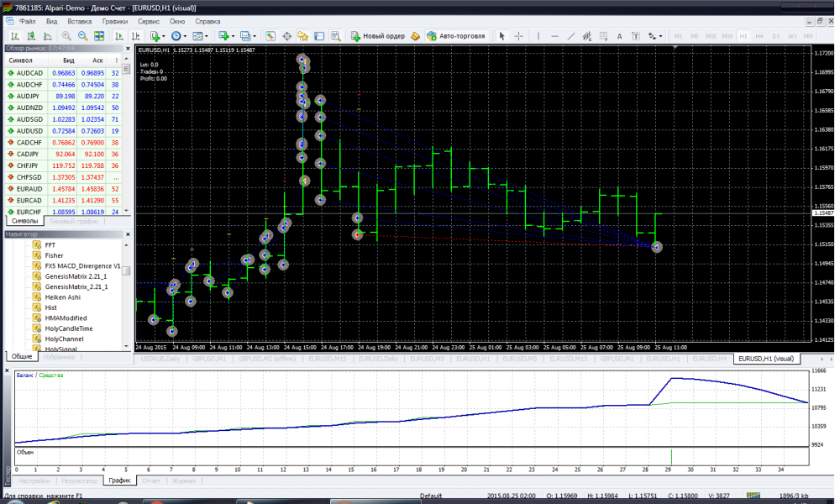
Task: Click the Новый ордер button
Action: (x=378, y=36)
